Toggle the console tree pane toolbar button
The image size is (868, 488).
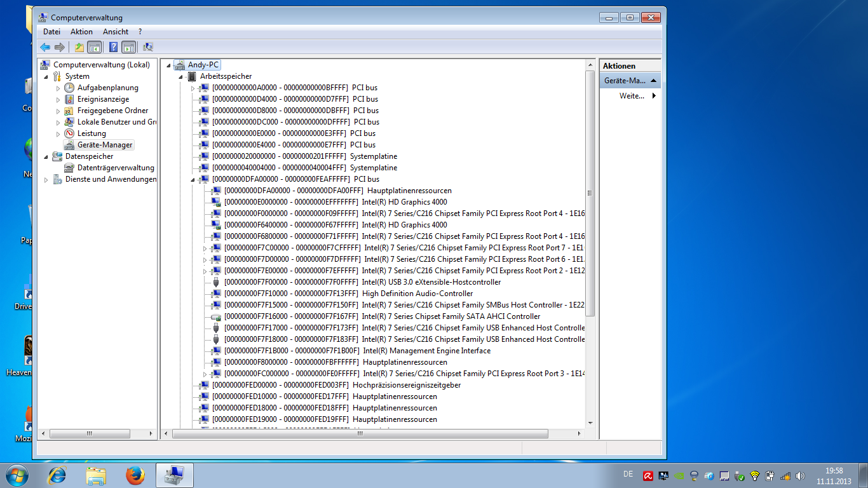click(94, 47)
